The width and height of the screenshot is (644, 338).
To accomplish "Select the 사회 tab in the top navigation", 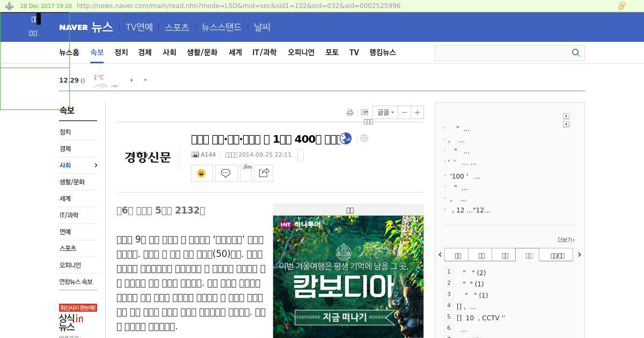I will tap(170, 52).
